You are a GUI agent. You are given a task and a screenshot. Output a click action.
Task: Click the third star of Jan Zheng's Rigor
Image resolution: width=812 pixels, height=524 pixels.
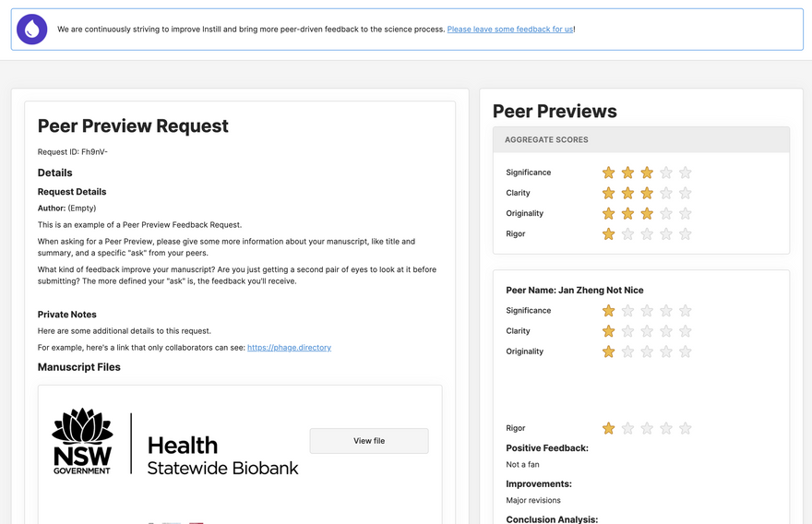[647, 428]
